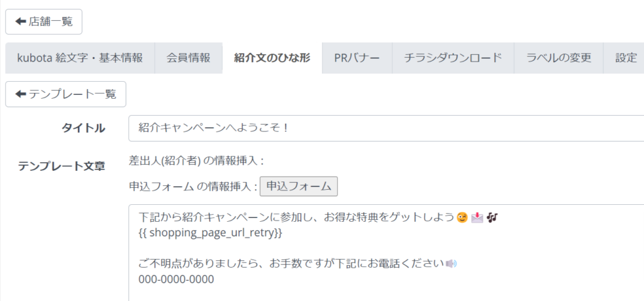Select the 紹介文のひな形 tab

coord(272,58)
